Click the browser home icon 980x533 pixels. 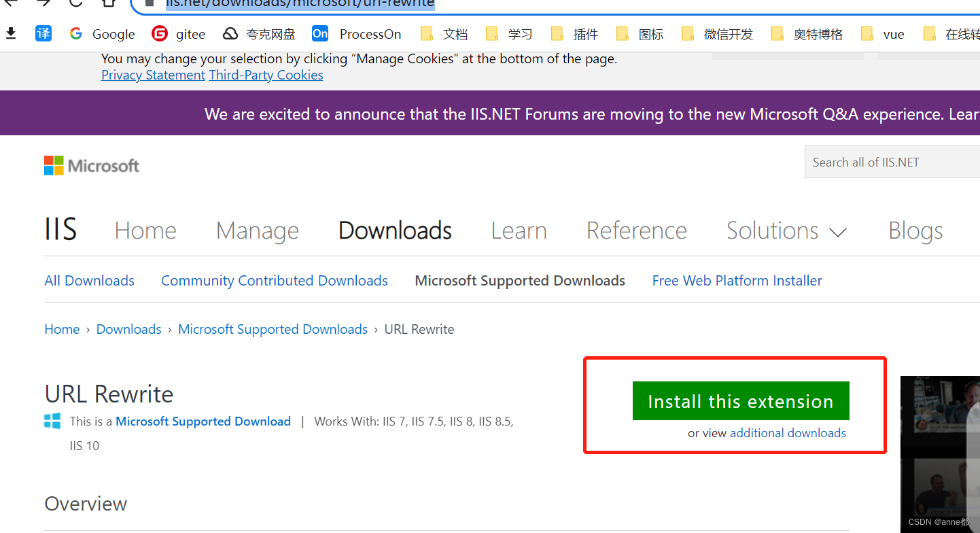[x=109, y=3]
